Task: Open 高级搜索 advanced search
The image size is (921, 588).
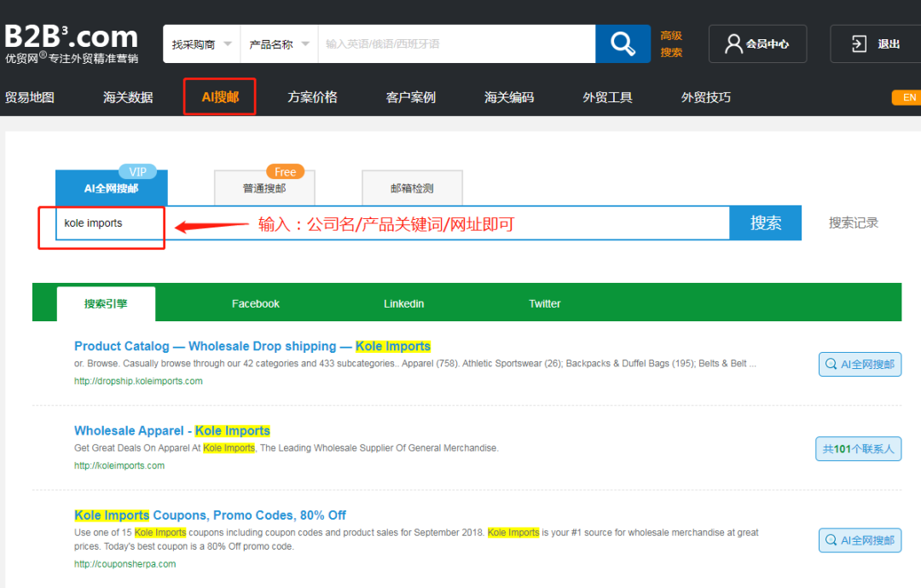Action: tap(671, 44)
